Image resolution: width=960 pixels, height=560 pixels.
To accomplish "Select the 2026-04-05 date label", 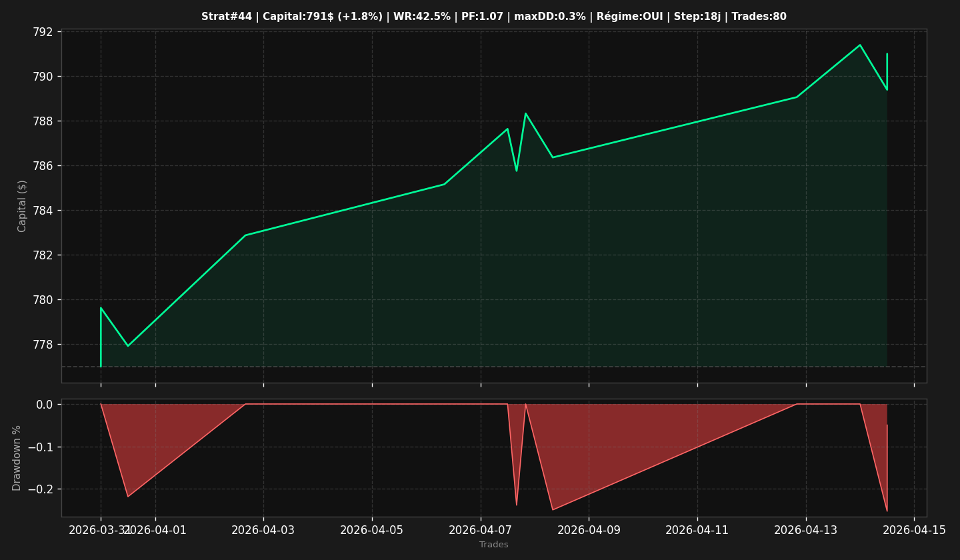I will (372, 530).
